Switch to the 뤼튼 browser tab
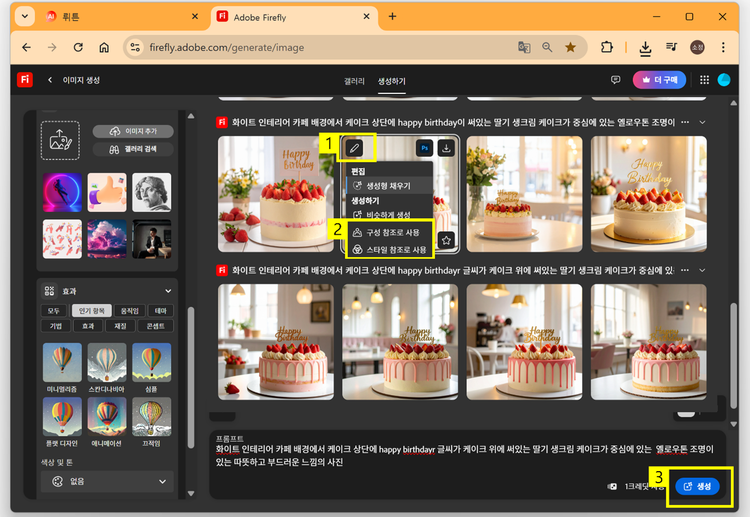 coord(122,17)
